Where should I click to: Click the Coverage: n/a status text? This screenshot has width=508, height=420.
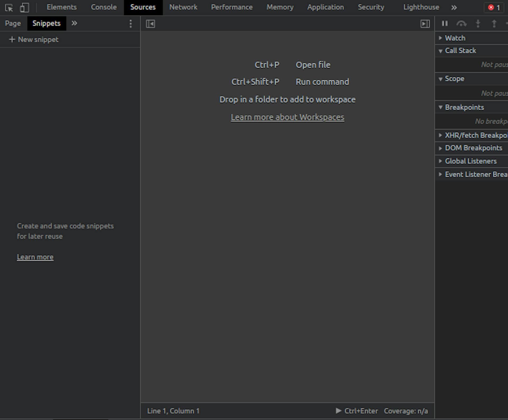click(406, 411)
